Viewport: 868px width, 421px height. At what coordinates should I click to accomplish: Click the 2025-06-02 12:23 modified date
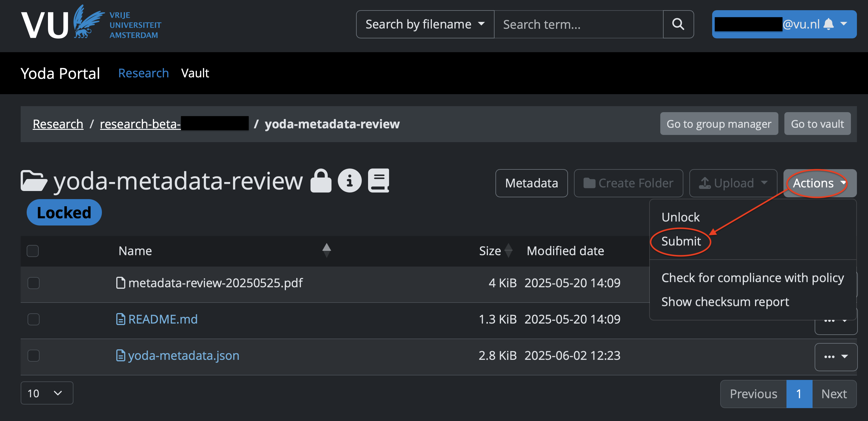pyautogui.click(x=572, y=356)
